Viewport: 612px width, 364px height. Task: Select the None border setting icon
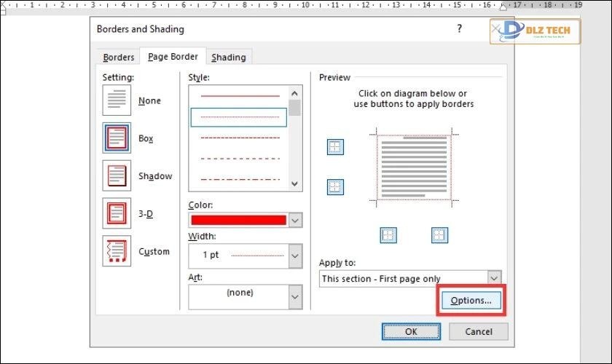[117, 100]
